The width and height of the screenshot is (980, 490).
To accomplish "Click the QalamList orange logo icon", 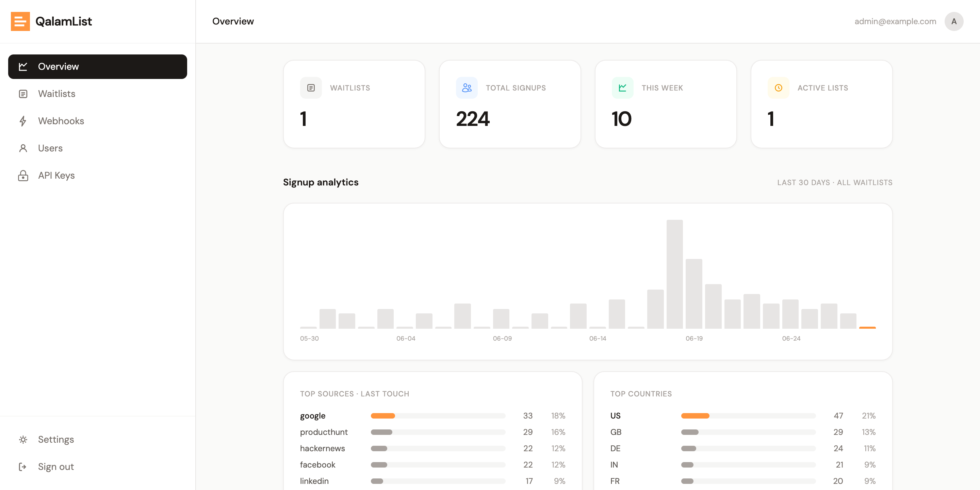I will click(20, 21).
